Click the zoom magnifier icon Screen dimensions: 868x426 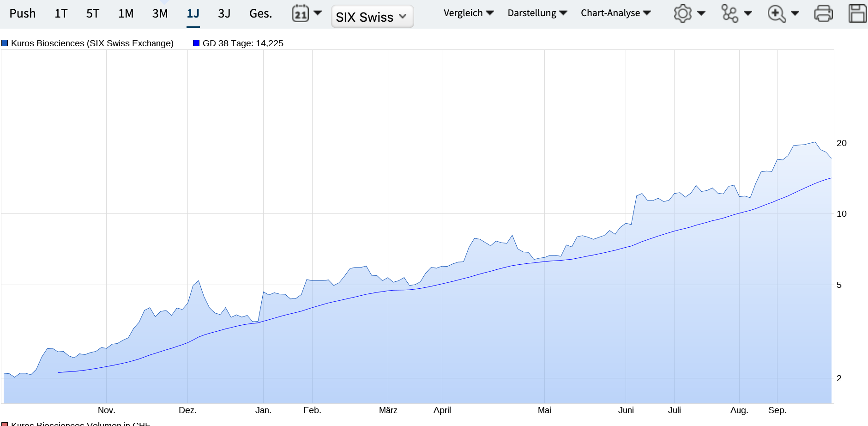(x=777, y=13)
